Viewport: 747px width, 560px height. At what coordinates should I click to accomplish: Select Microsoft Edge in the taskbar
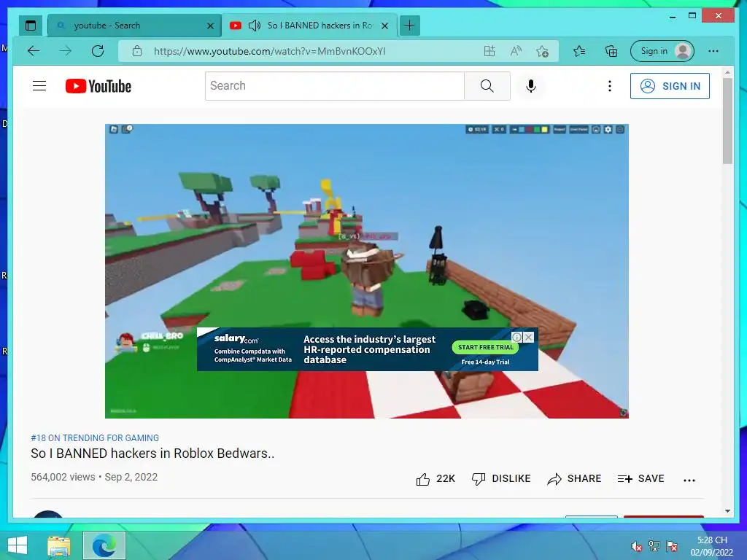tap(104, 545)
